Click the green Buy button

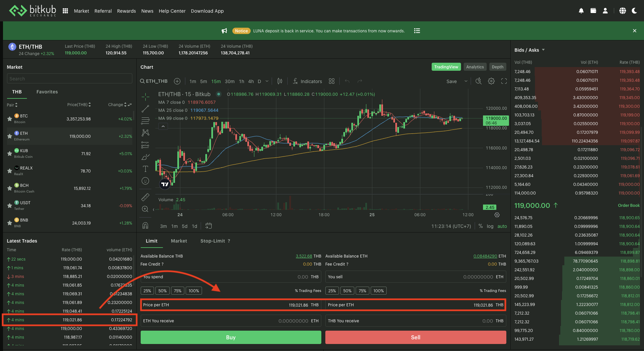(231, 337)
